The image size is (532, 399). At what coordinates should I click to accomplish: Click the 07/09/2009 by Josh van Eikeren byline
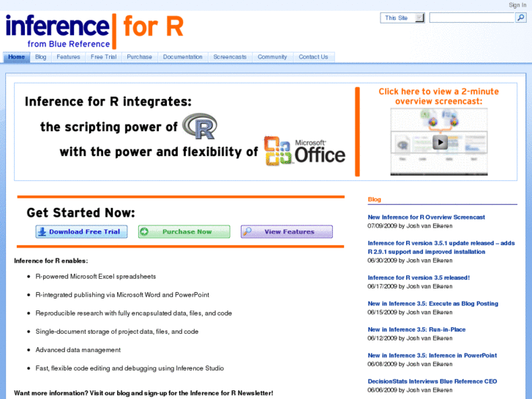coord(410,225)
